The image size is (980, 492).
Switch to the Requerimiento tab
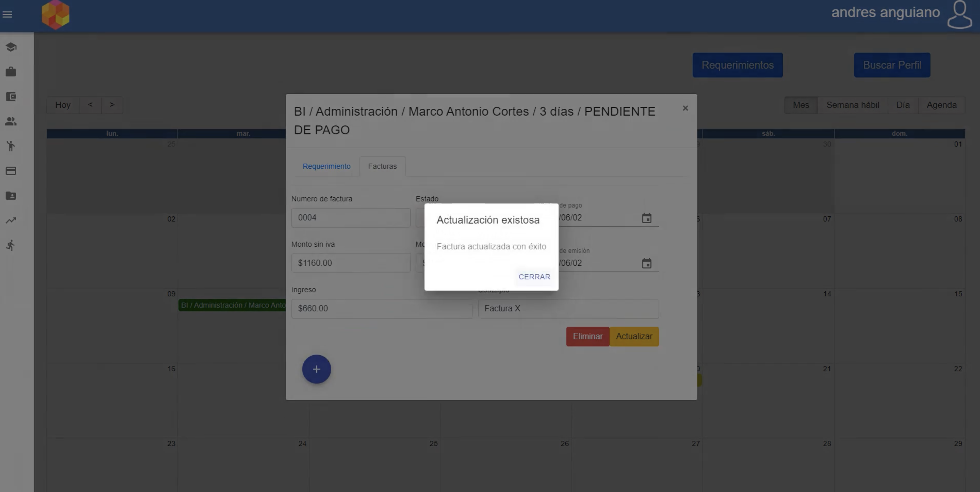(326, 166)
